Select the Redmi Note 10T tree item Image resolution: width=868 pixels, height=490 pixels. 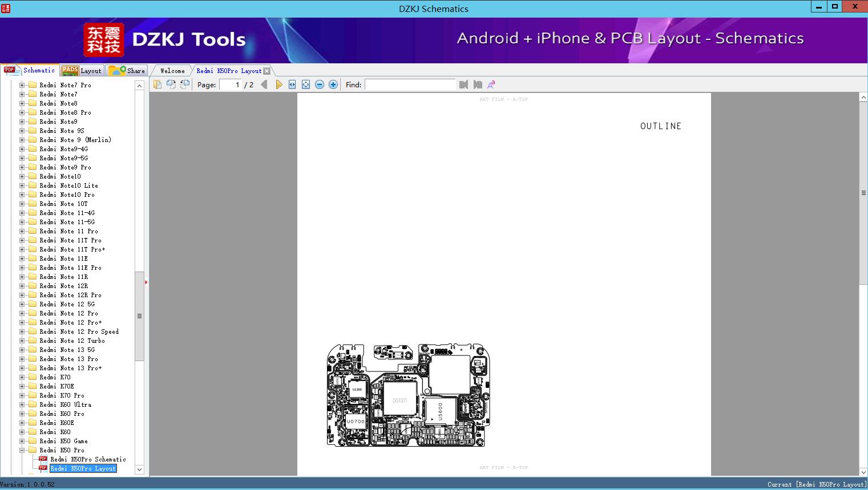pos(63,204)
